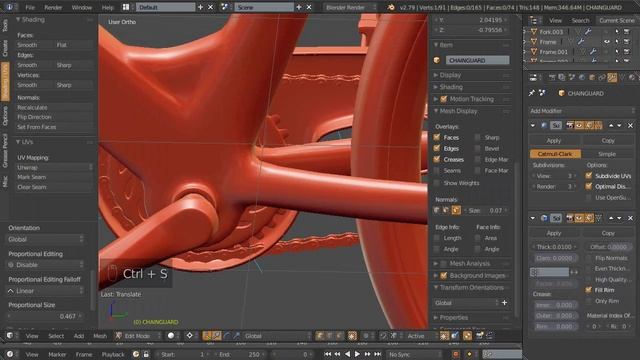Open the Constraints chain-link properties tab
The width and height of the screenshot is (640, 360).
pyautogui.click(x=602, y=77)
